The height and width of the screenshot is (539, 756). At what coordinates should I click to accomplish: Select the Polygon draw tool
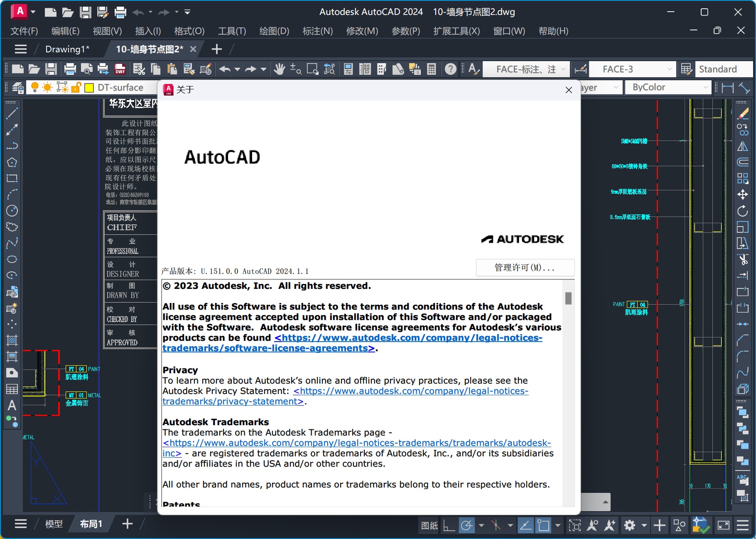tap(12, 162)
